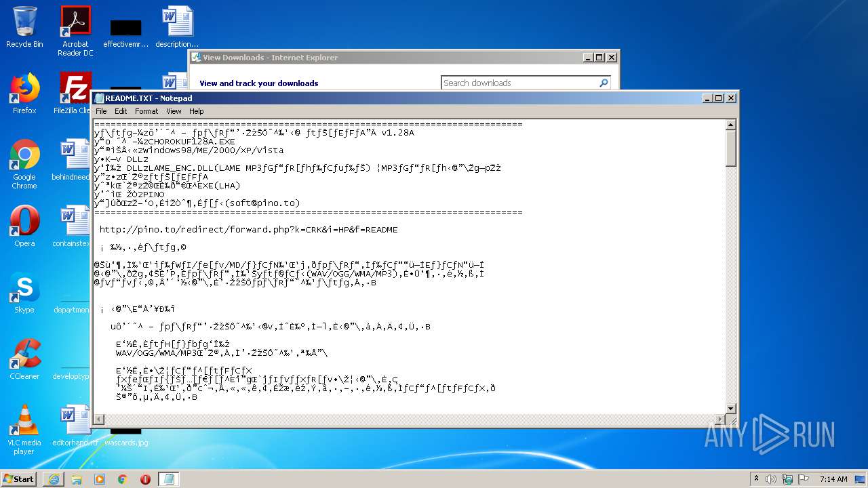Click the Action Center flag tray icon
868x488 pixels.
[804, 479]
